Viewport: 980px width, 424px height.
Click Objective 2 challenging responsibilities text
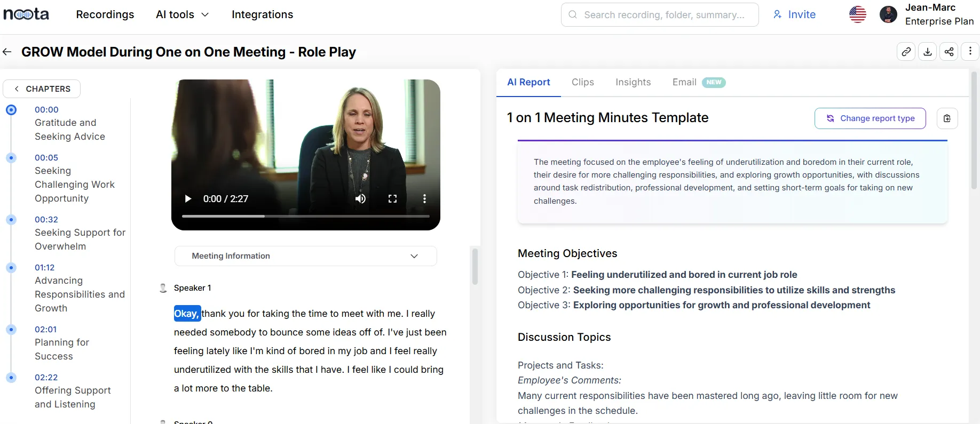pyautogui.click(x=734, y=290)
